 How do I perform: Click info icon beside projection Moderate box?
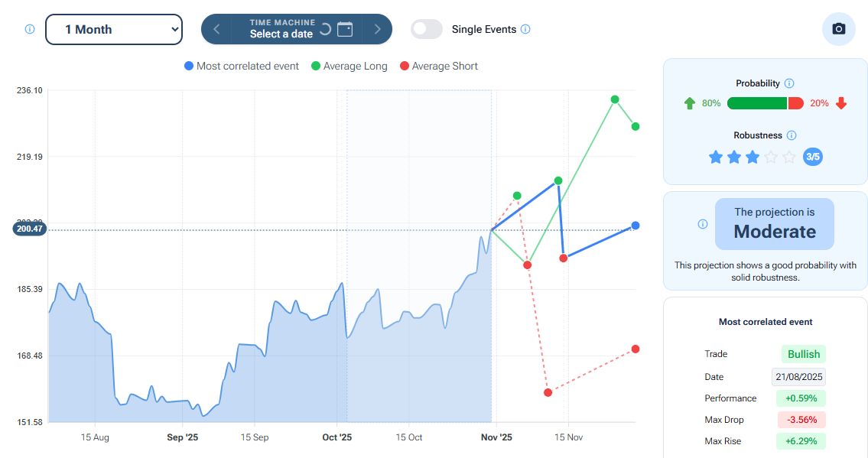(x=703, y=224)
